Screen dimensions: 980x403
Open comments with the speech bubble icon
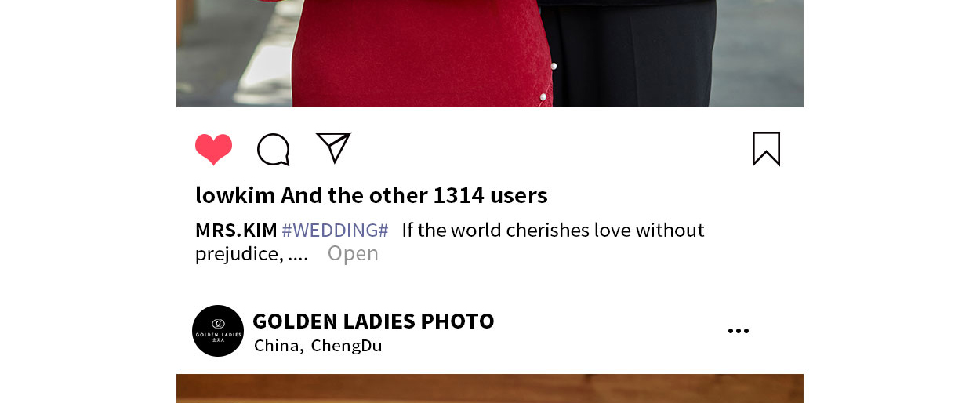pos(274,149)
